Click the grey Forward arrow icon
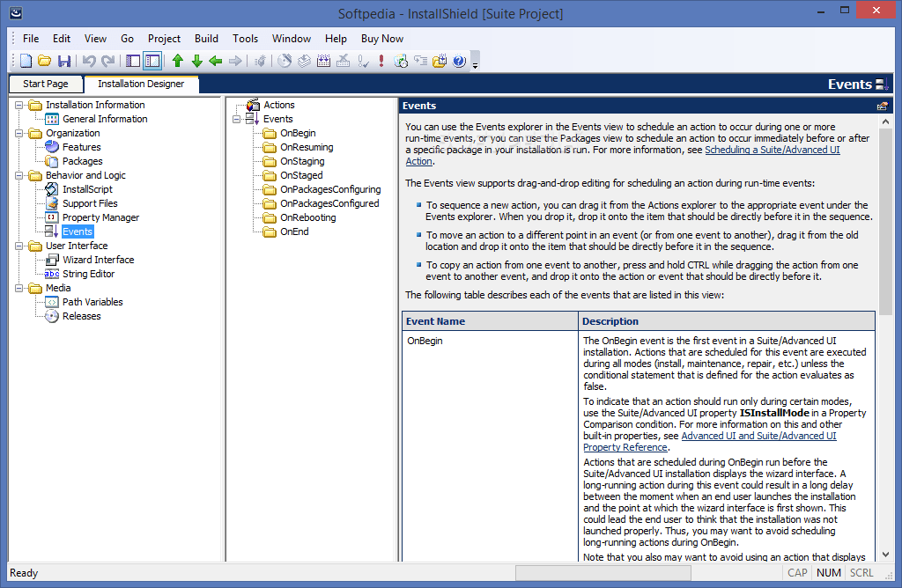The image size is (902, 588). click(235, 61)
